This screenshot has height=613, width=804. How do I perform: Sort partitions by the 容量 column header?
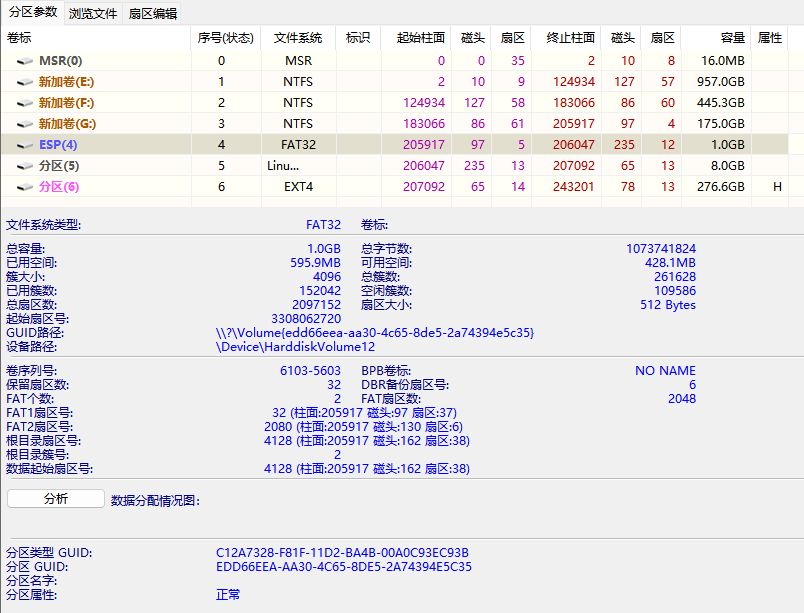point(733,38)
